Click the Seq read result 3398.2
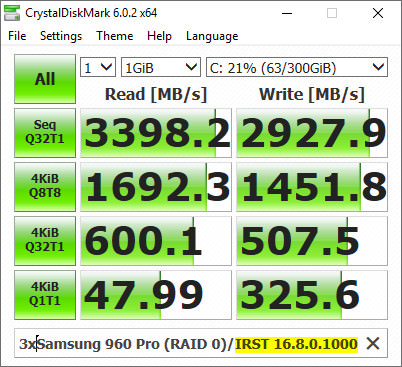This screenshot has width=402, height=367. pos(156,133)
